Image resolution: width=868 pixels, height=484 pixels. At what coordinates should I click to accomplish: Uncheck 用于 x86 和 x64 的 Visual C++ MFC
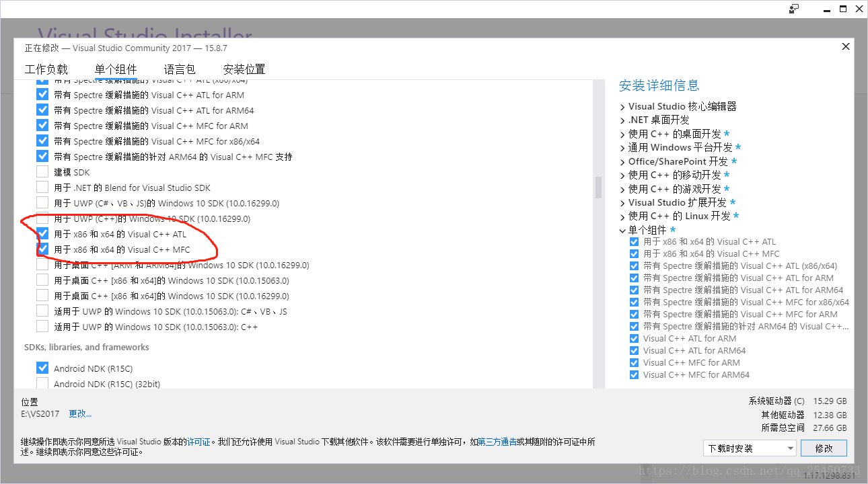tap(42, 249)
